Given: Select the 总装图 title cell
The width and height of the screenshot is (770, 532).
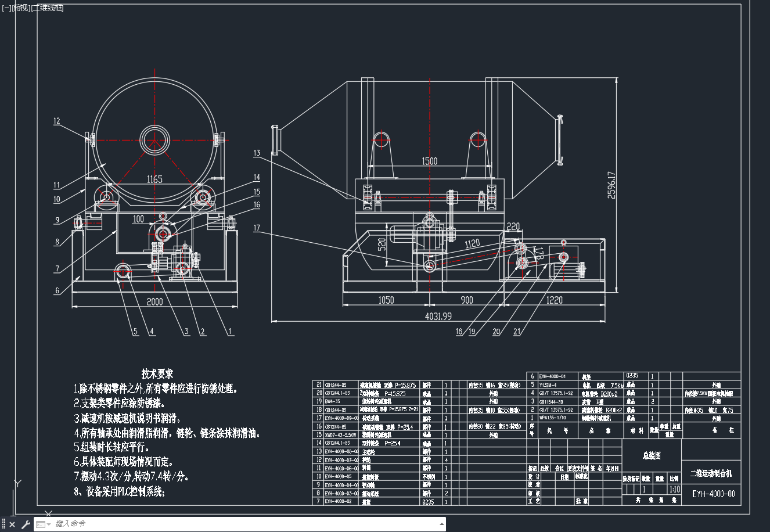Looking at the screenshot, I should [x=652, y=455].
